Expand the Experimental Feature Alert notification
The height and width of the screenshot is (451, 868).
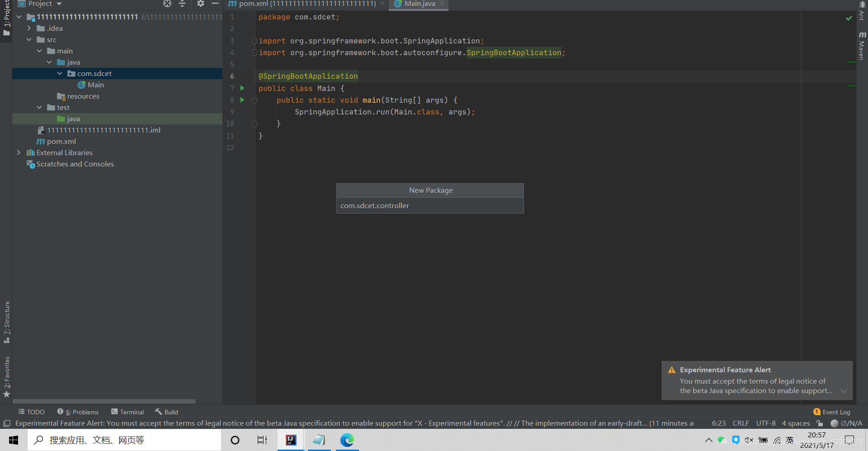tap(843, 391)
